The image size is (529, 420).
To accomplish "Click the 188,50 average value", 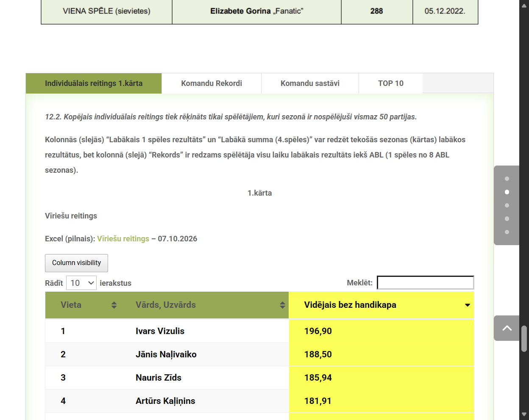I will (x=318, y=354).
